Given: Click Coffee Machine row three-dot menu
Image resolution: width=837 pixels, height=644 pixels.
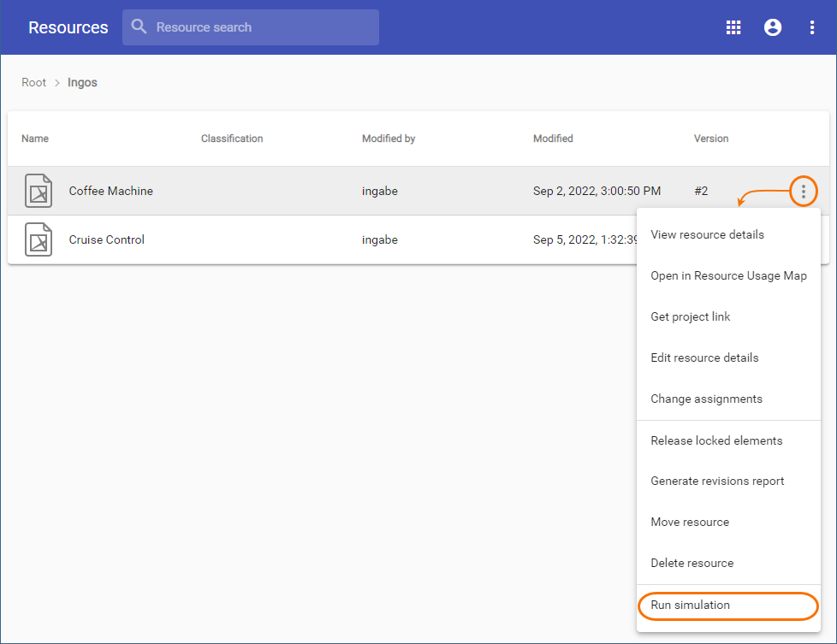Looking at the screenshot, I should click(803, 191).
